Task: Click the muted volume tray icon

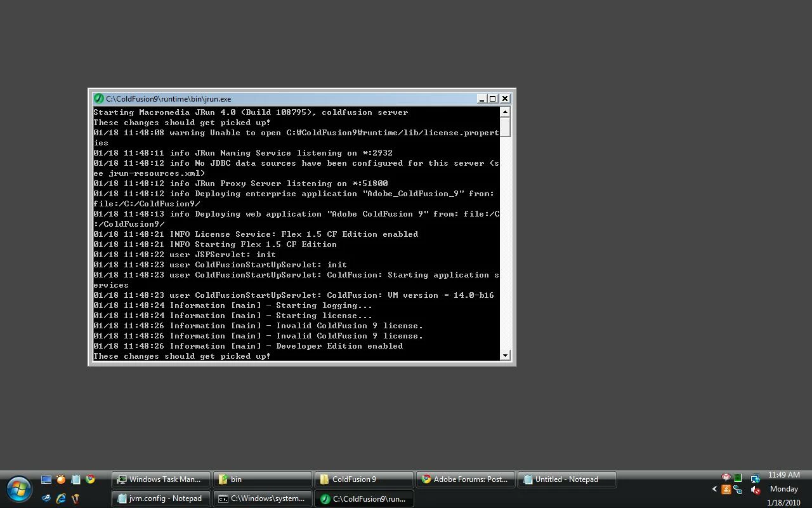Action: pyautogui.click(x=755, y=490)
